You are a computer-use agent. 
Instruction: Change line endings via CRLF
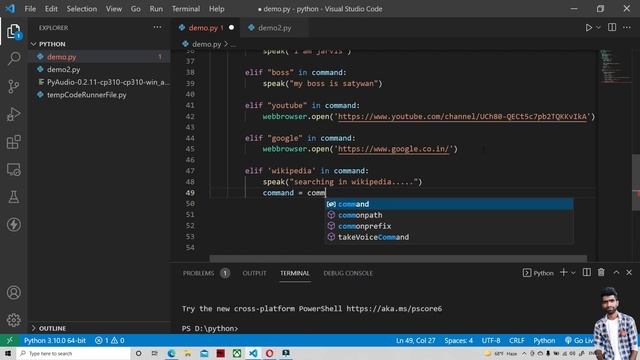[x=517, y=340]
